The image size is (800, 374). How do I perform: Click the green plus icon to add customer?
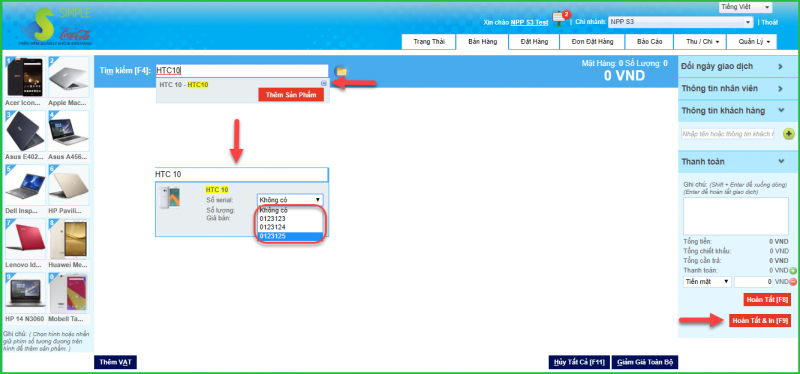[x=789, y=134]
